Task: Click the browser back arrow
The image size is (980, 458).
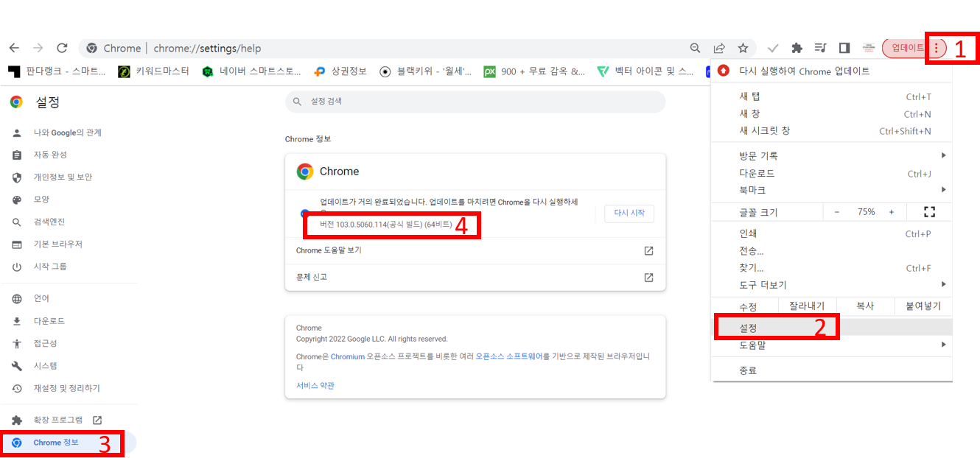Action: coord(14,48)
